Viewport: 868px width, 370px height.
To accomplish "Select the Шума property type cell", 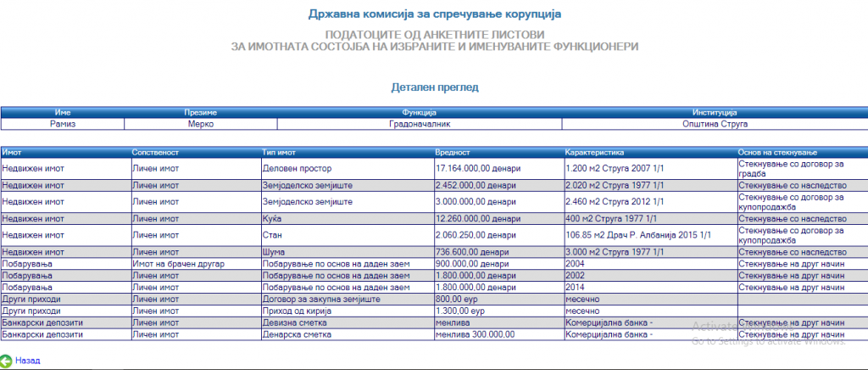I will [x=273, y=252].
